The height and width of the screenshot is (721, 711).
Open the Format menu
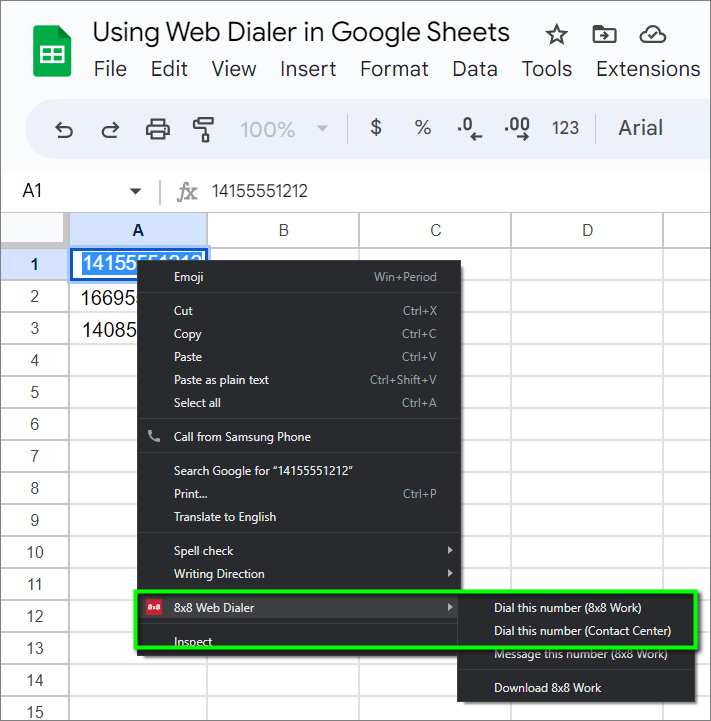point(394,69)
